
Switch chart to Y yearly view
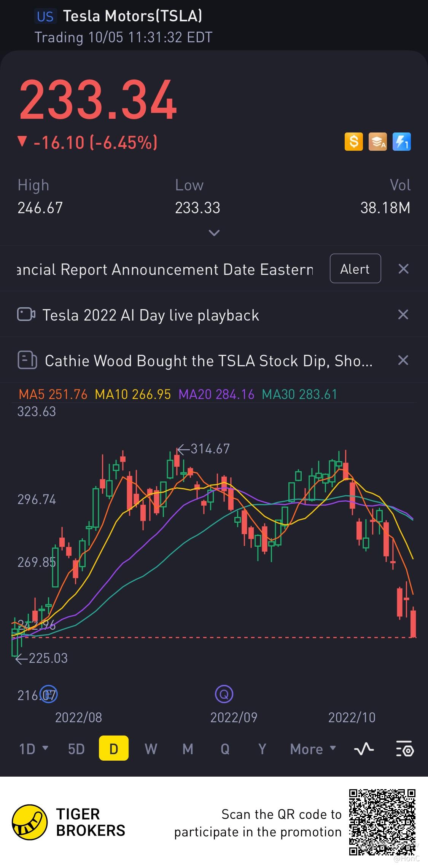262,749
